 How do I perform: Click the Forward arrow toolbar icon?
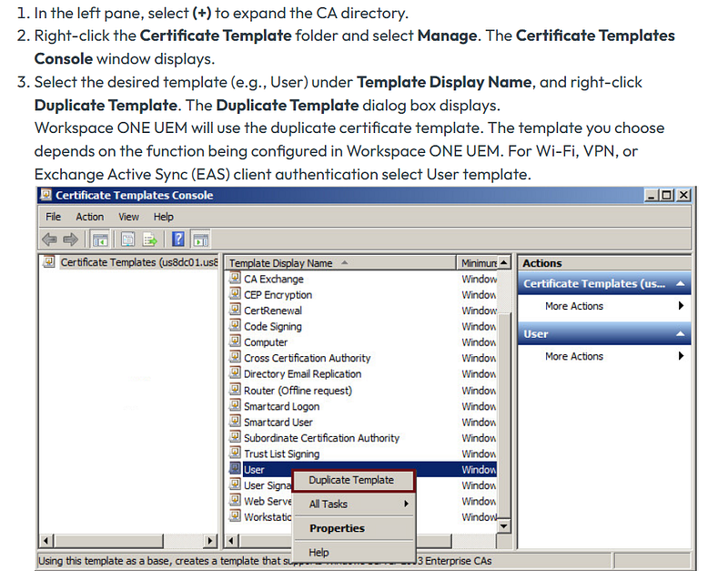tap(71, 240)
